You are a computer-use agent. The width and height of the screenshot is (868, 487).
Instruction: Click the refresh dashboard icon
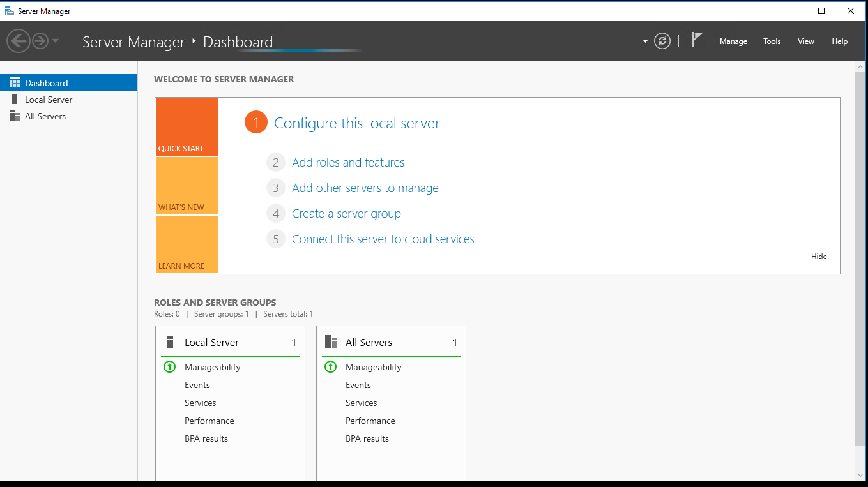pos(662,41)
